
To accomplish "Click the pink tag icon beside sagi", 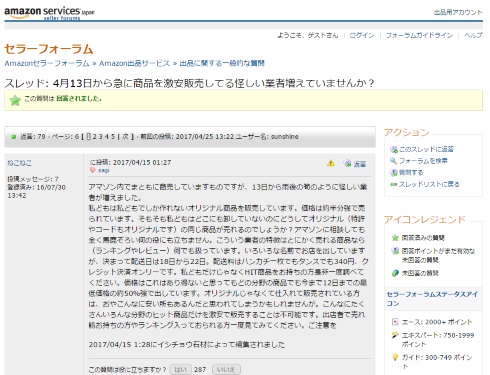I will (93, 170).
